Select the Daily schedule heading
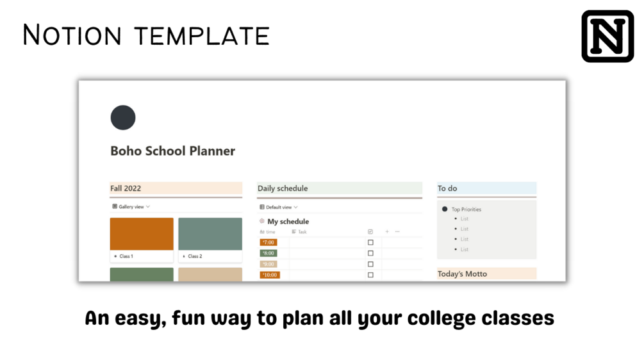This screenshot has height=362, width=644. (x=283, y=188)
